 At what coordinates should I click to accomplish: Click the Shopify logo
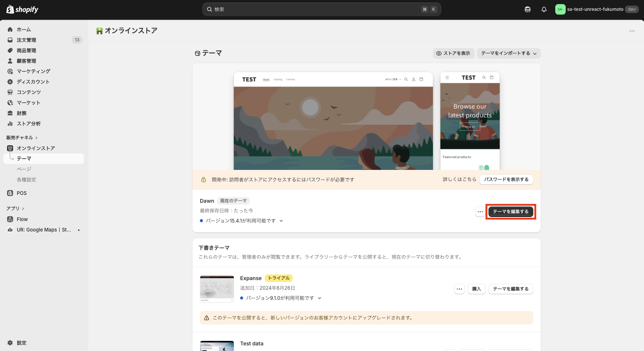(22, 9)
